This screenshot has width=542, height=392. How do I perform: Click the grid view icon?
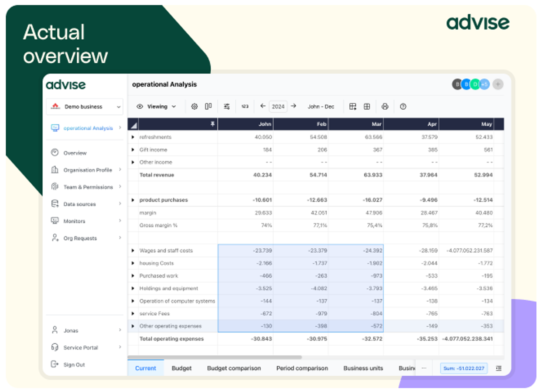point(367,106)
